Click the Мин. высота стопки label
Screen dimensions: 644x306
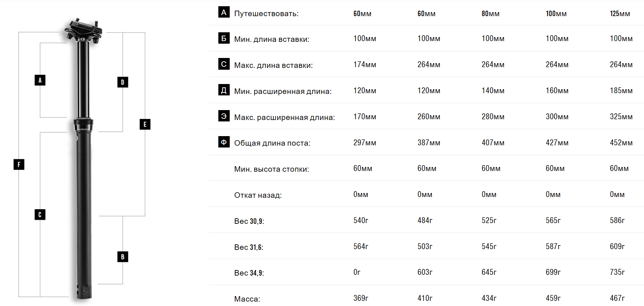tap(272, 169)
